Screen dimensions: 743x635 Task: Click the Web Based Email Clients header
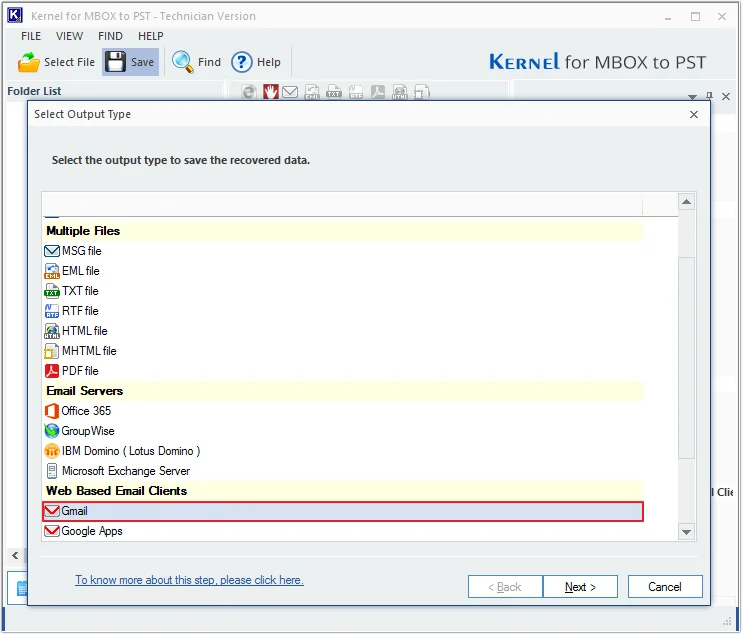pyautogui.click(x=343, y=491)
